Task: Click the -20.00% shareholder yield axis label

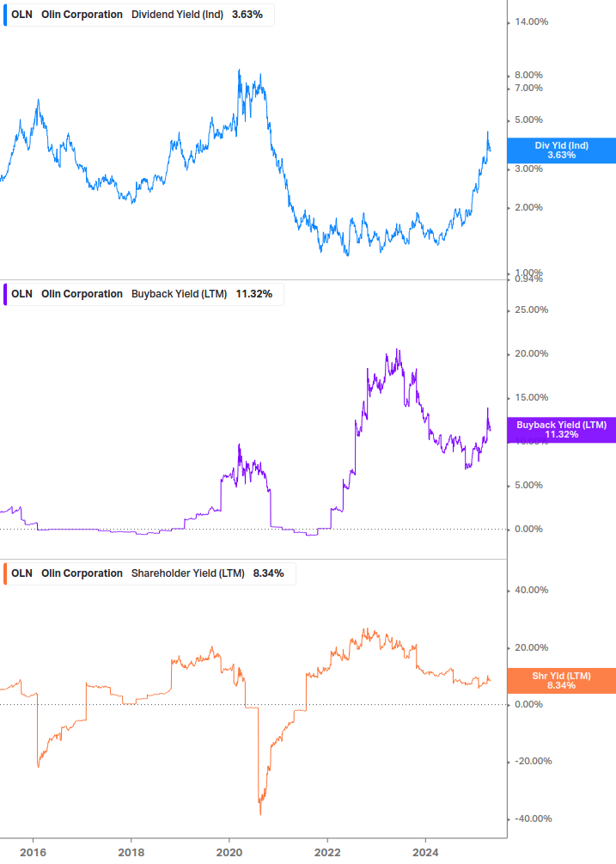Action: coord(533,761)
